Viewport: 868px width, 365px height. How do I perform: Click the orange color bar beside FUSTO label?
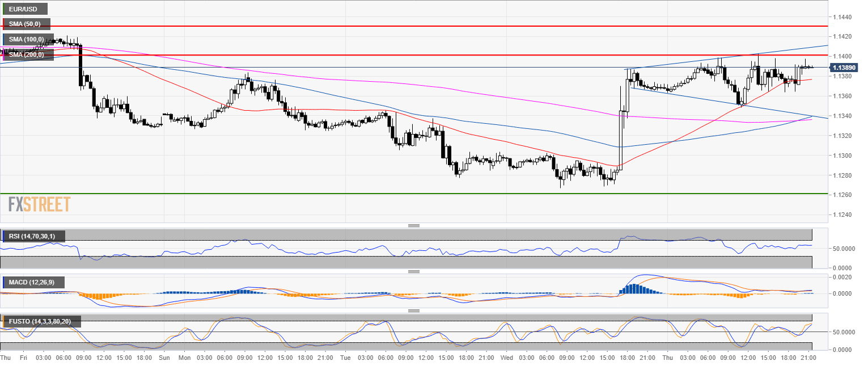3,322
